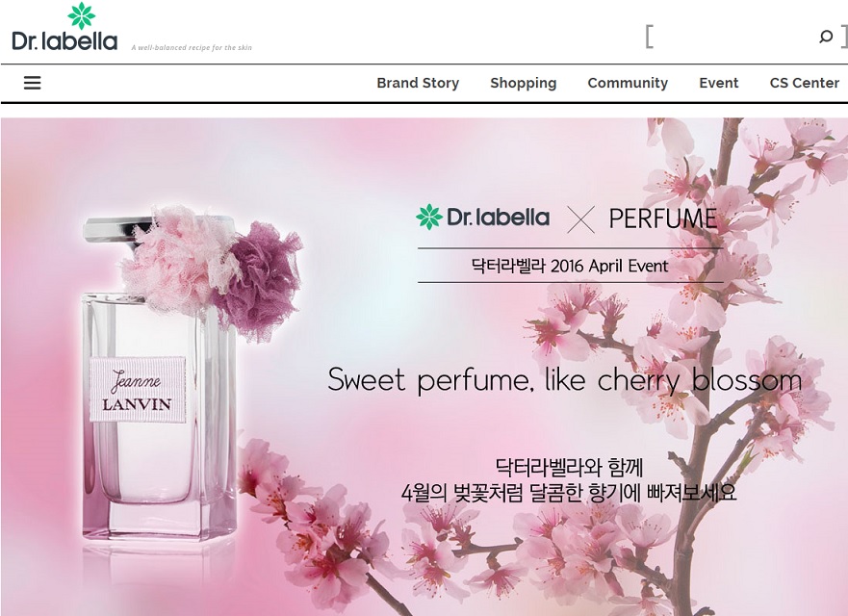
Task: Click the banner's Dr.labella logo
Action: [x=482, y=218]
